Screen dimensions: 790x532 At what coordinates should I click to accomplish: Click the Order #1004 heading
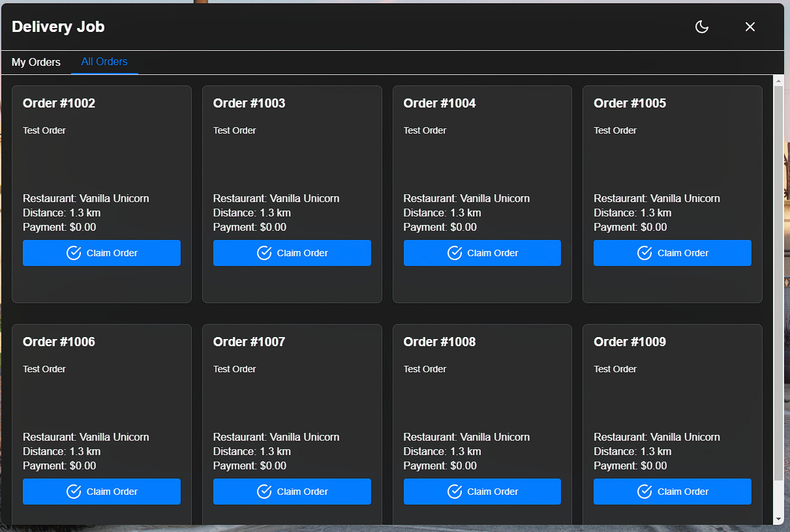tap(440, 103)
